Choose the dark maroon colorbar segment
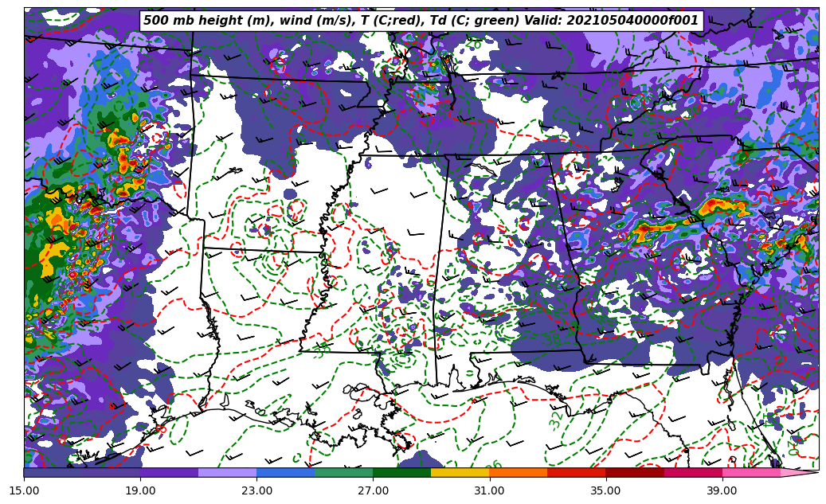 [635, 472]
